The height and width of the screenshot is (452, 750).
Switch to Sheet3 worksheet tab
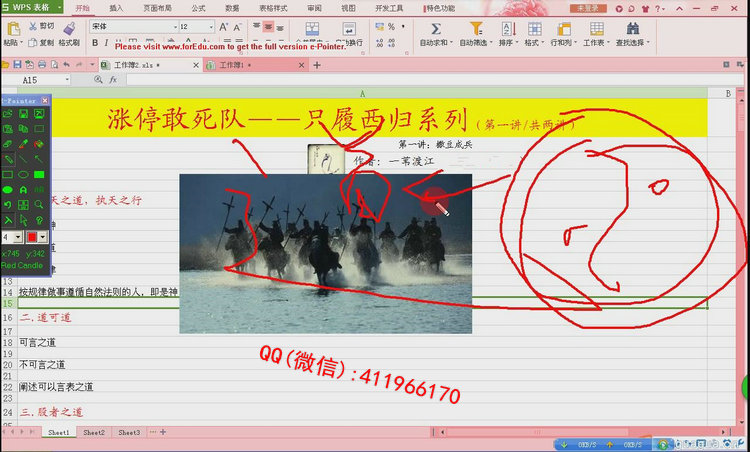coord(129,432)
